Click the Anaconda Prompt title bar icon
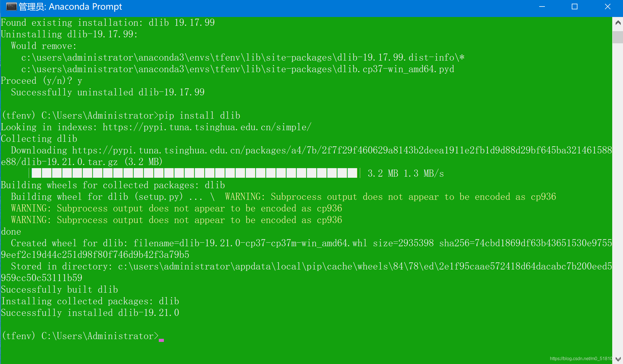The height and width of the screenshot is (364, 623). tap(8, 7)
